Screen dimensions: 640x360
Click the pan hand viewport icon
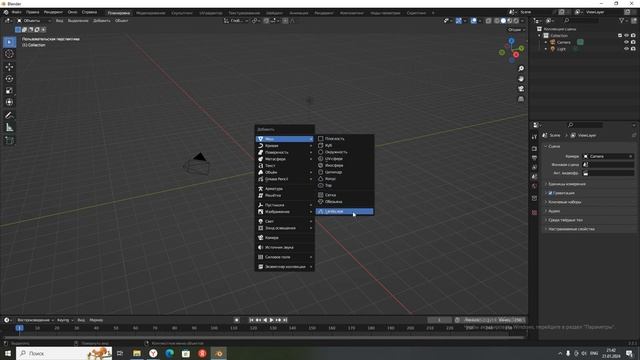(x=521, y=79)
